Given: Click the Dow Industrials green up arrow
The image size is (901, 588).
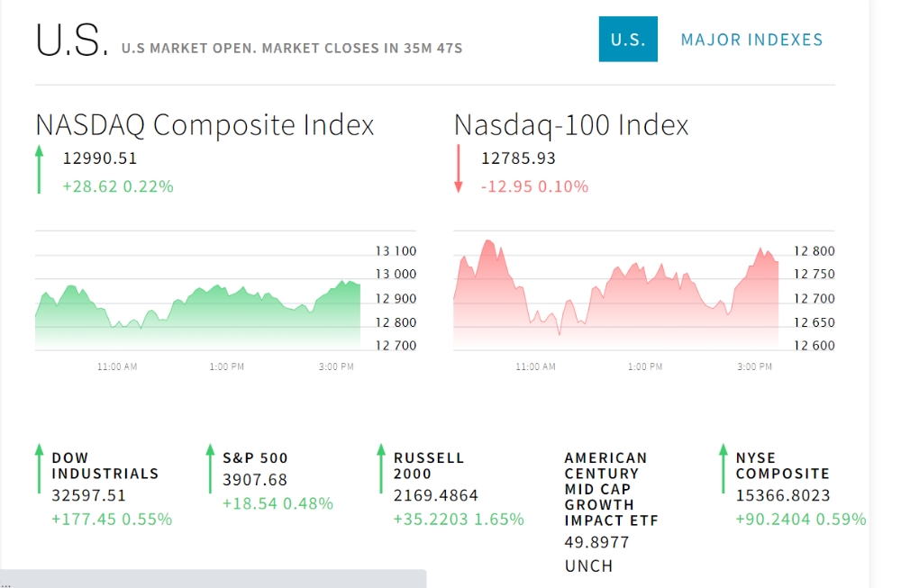Looking at the screenshot, I should pos(39,468).
